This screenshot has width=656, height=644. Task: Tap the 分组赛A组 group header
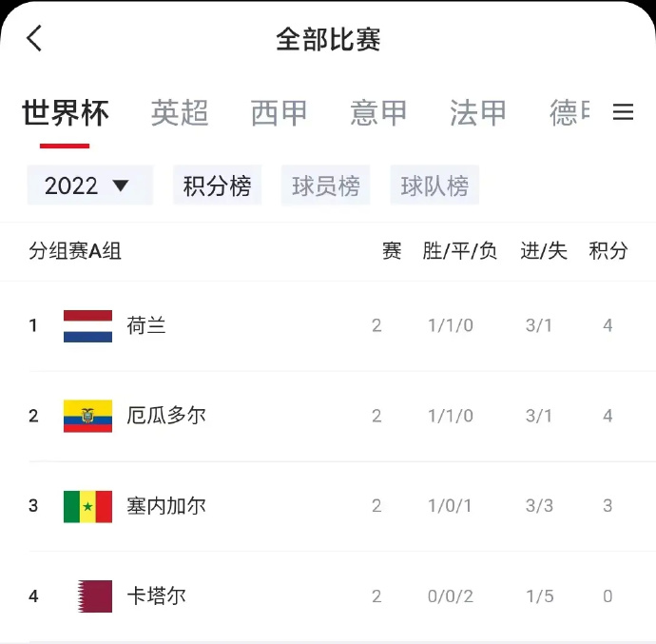(75, 251)
